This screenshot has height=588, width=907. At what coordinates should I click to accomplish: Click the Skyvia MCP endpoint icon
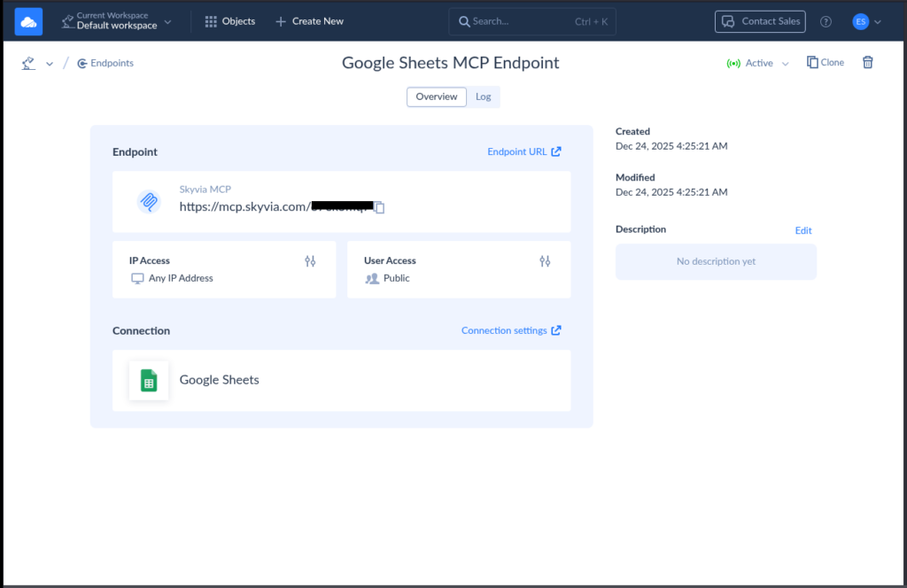click(x=149, y=202)
